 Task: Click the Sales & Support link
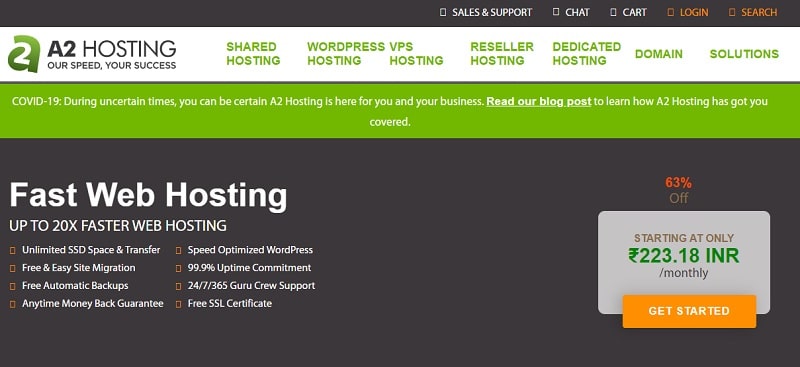(x=492, y=12)
